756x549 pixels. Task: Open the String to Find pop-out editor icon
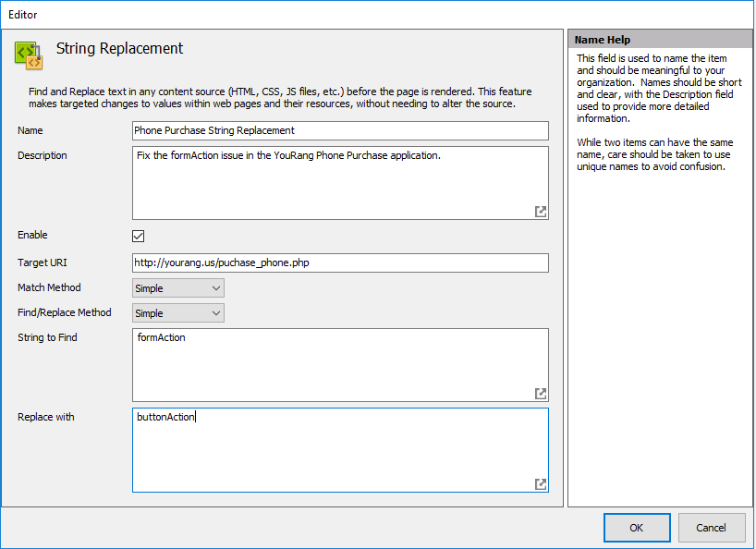pyautogui.click(x=541, y=394)
